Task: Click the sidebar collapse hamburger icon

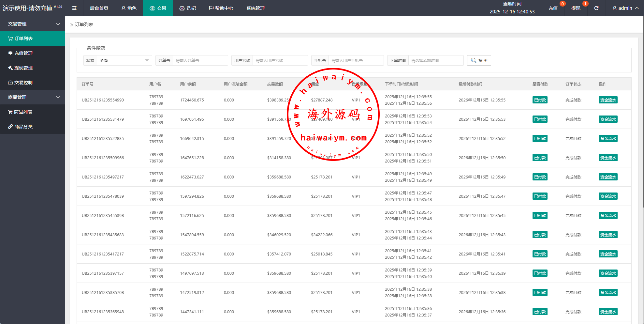Action: 74,8
